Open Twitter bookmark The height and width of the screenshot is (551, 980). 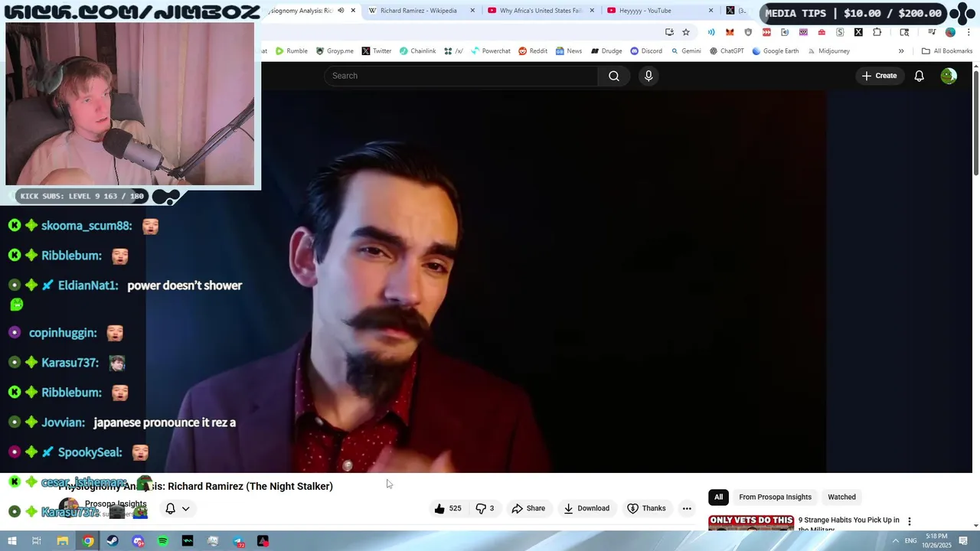[377, 51]
